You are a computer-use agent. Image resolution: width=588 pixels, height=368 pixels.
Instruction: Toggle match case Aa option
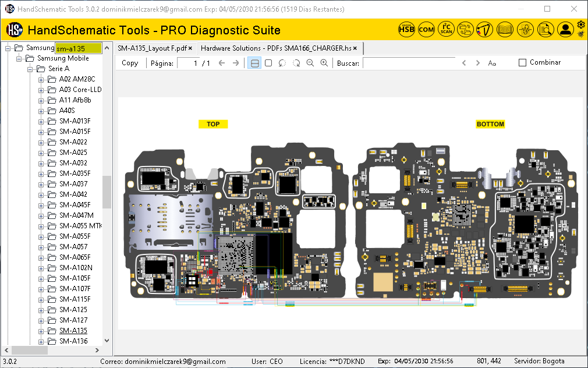tap(492, 63)
